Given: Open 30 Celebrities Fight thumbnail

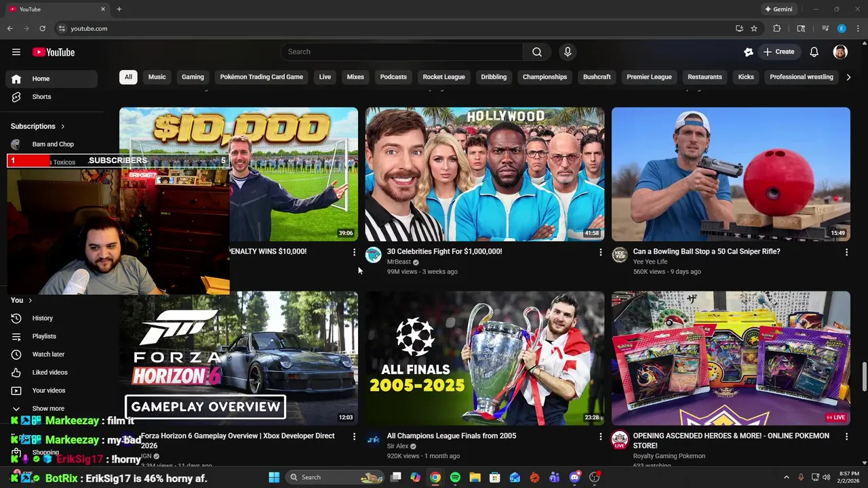Looking at the screenshot, I should coord(485,174).
